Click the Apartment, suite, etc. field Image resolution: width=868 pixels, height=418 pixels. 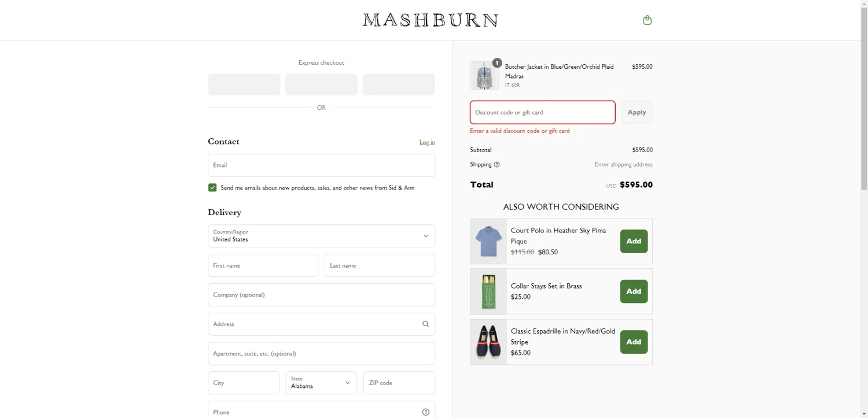pyautogui.click(x=321, y=354)
